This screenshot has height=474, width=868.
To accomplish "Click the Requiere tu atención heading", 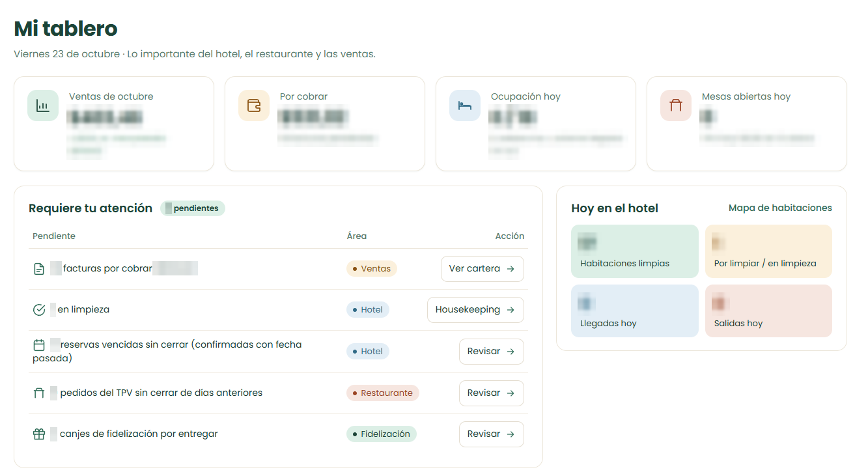I will tap(91, 208).
